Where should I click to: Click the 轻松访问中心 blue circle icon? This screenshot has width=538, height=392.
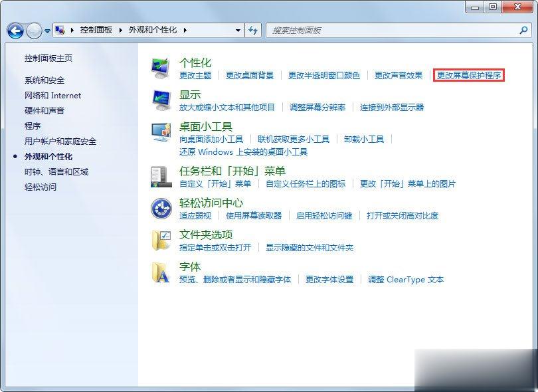click(x=161, y=209)
